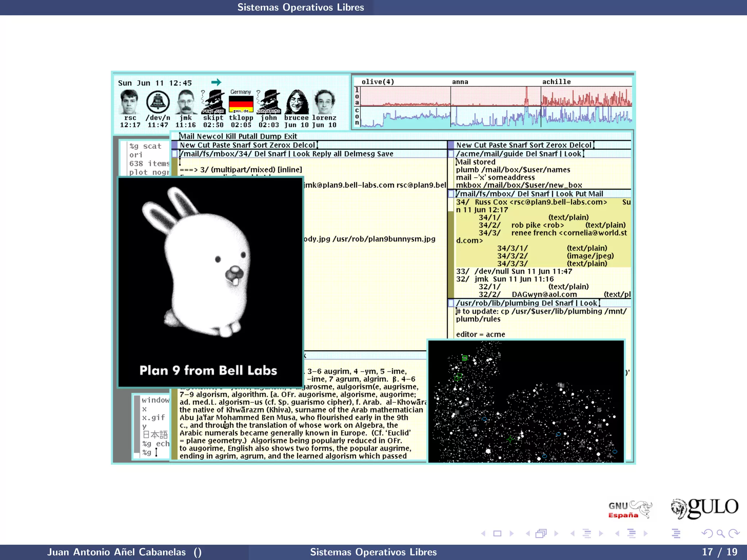Click the GNU España logo
Screen dimensions: 747x560
click(630, 509)
